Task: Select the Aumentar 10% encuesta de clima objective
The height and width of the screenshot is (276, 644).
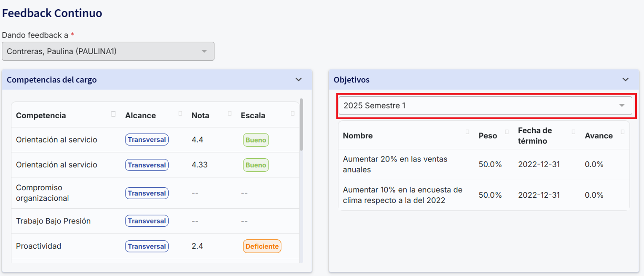Action: tap(402, 195)
